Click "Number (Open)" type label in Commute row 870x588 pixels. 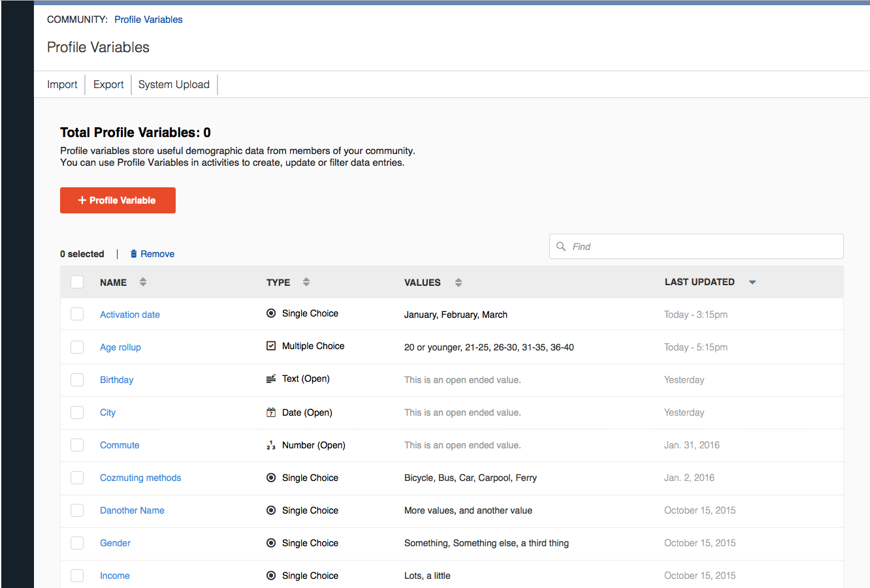(314, 445)
